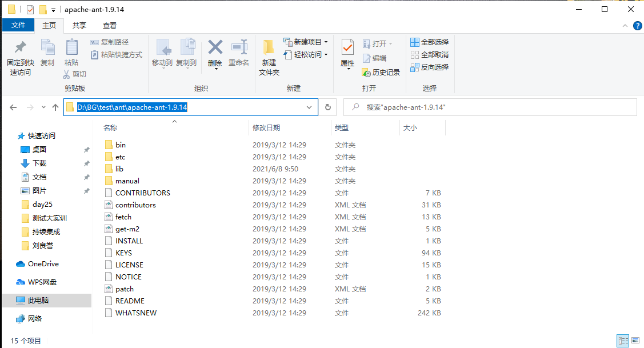Select Quick access (快速访问)
The width and height of the screenshot is (644, 348).
tap(37, 135)
